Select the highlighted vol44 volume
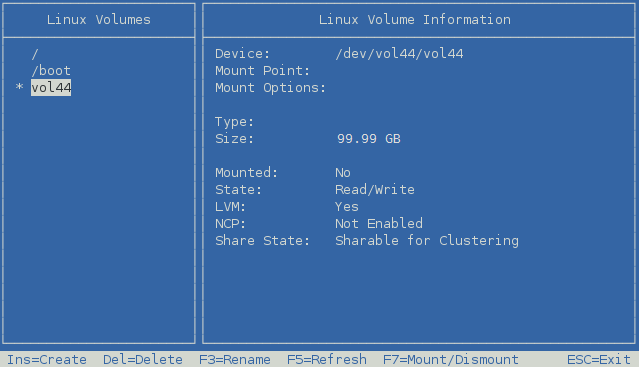The width and height of the screenshot is (639, 367). (x=51, y=88)
